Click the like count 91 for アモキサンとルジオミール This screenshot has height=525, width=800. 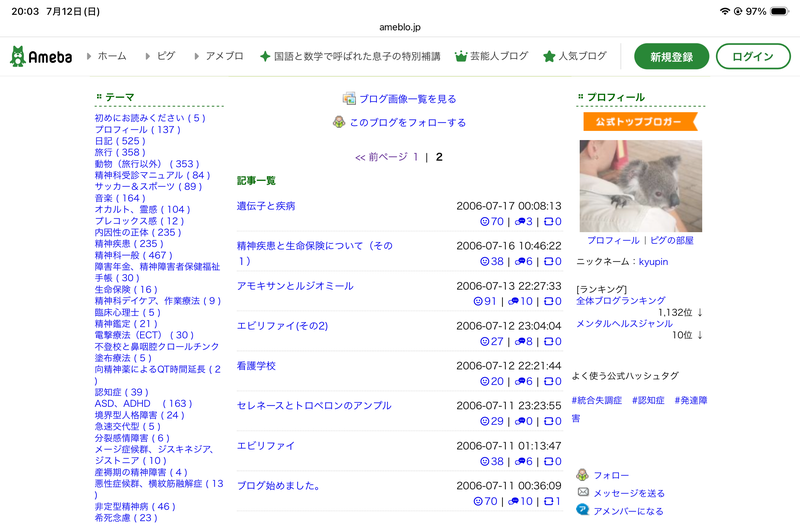tap(485, 301)
